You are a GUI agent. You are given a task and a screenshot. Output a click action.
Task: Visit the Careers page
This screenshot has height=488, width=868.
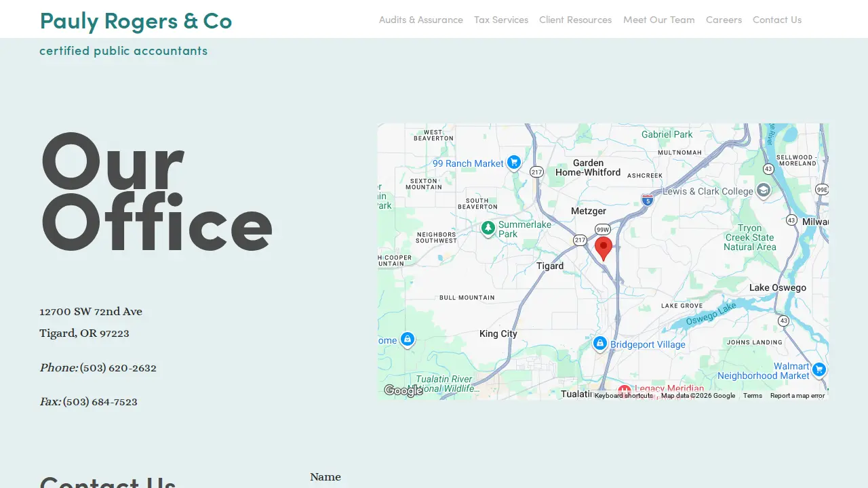[x=724, y=20]
